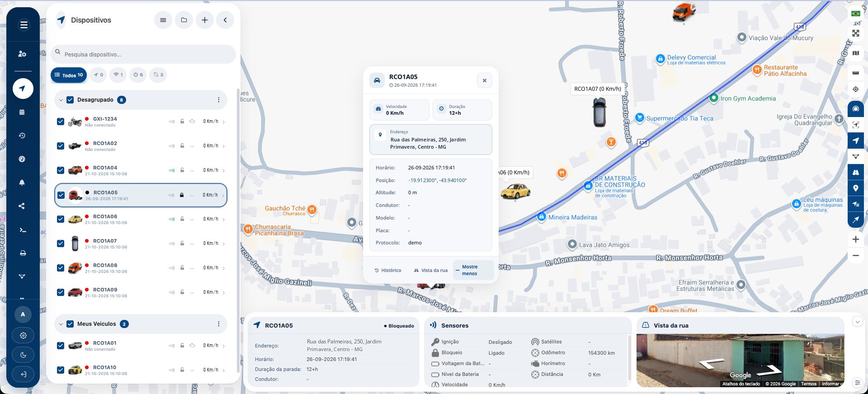Image resolution: width=868 pixels, height=394 pixels.
Task: Open the map layers icon
Action: pyautogui.click(x=856, y=53)
